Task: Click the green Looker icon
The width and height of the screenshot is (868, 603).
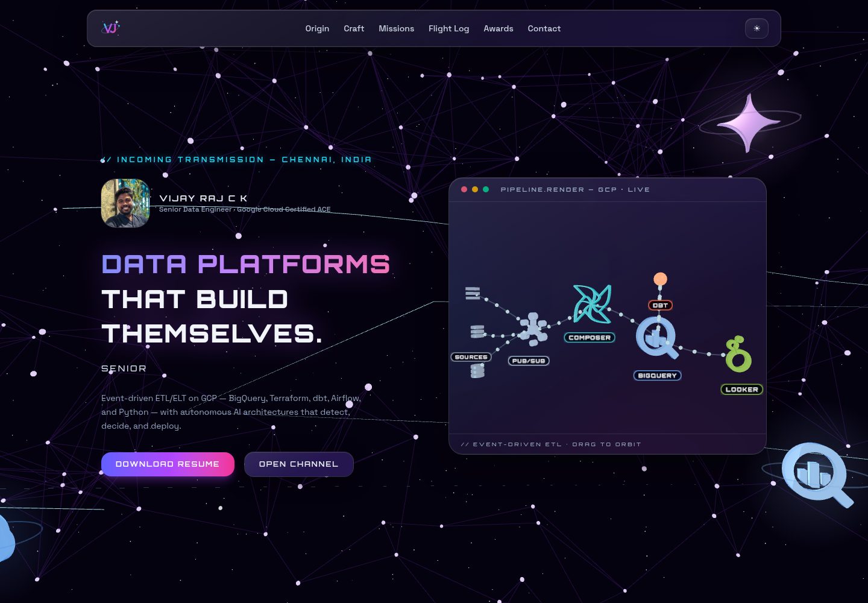Action: tap(738, 354)
